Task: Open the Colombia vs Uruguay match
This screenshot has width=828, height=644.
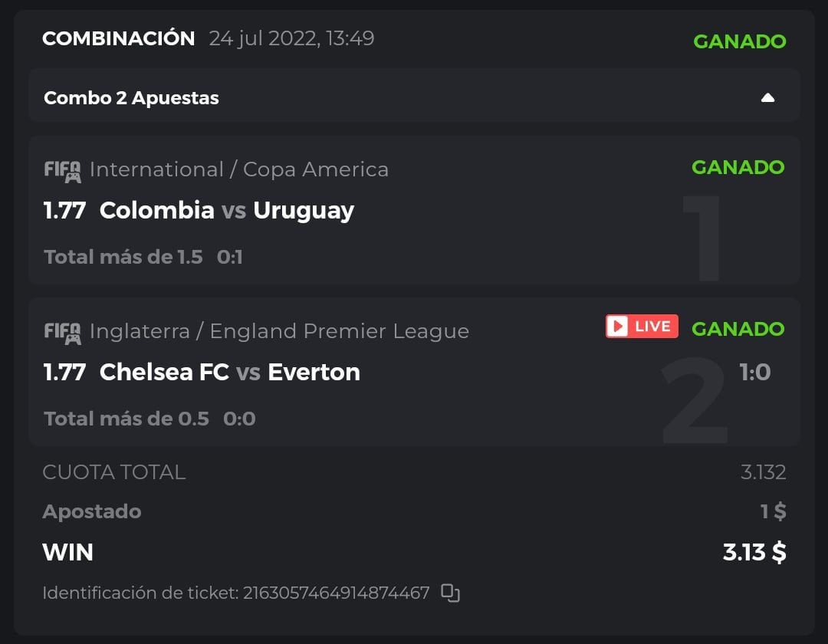Action: (226, 210)
